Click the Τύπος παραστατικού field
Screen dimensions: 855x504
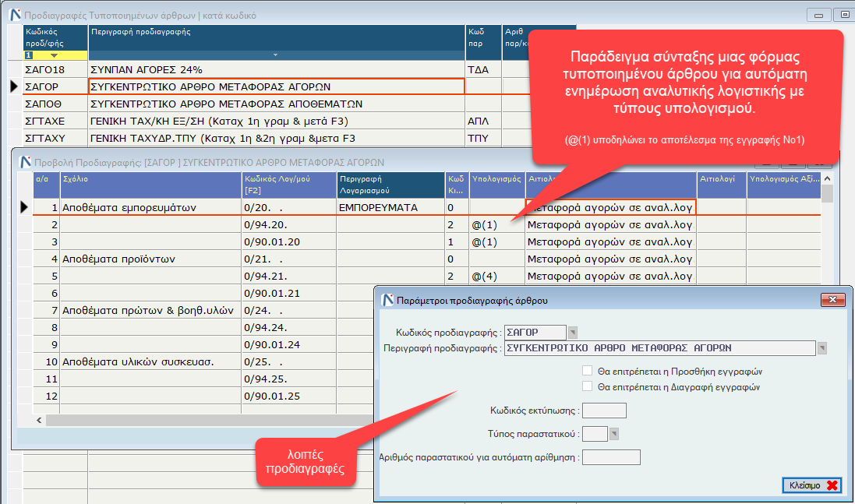(595, 434)
